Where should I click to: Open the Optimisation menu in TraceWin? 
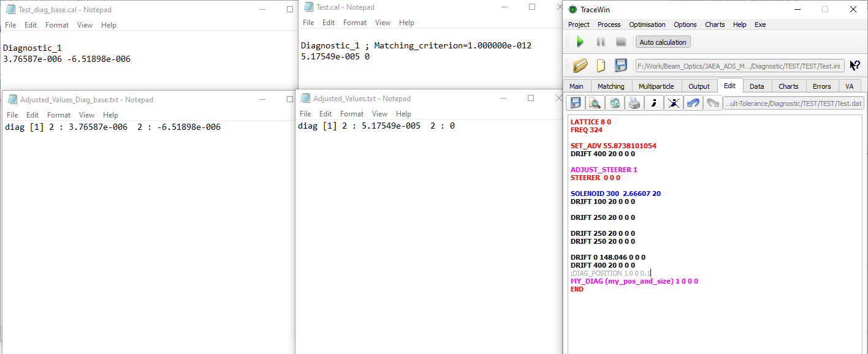(647, 24)
